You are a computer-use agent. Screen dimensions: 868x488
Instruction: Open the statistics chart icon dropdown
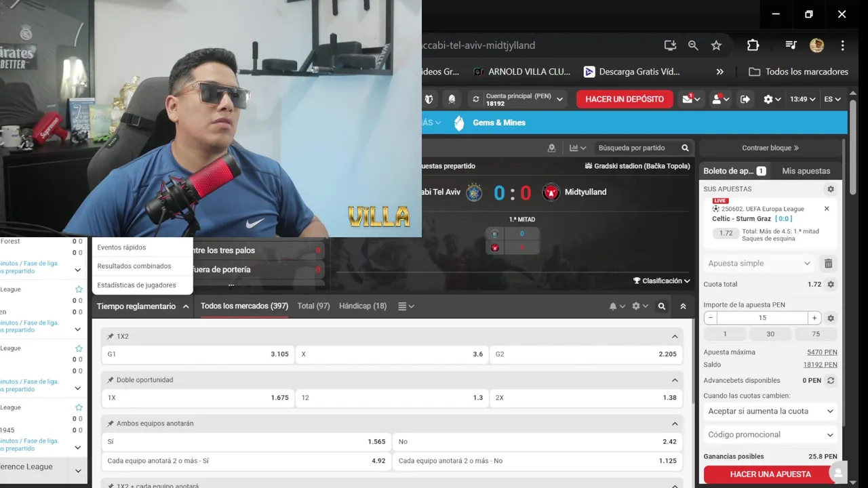[x=578, y=148]
